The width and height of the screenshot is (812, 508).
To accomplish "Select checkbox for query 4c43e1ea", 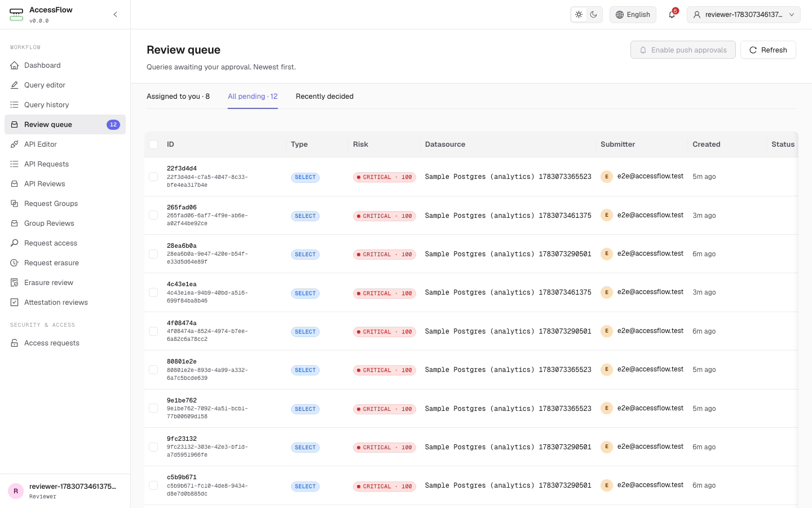I will click(x=153, y=292).
